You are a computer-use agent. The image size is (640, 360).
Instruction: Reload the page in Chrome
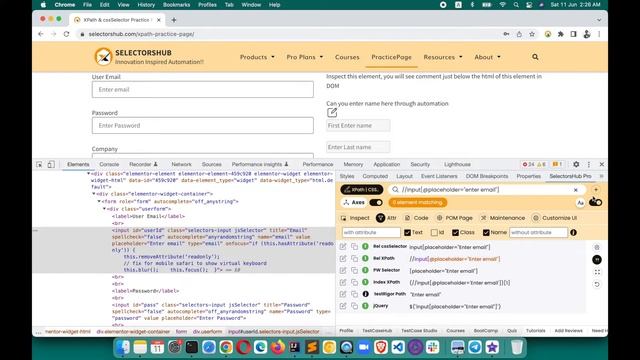coord(67,34)
